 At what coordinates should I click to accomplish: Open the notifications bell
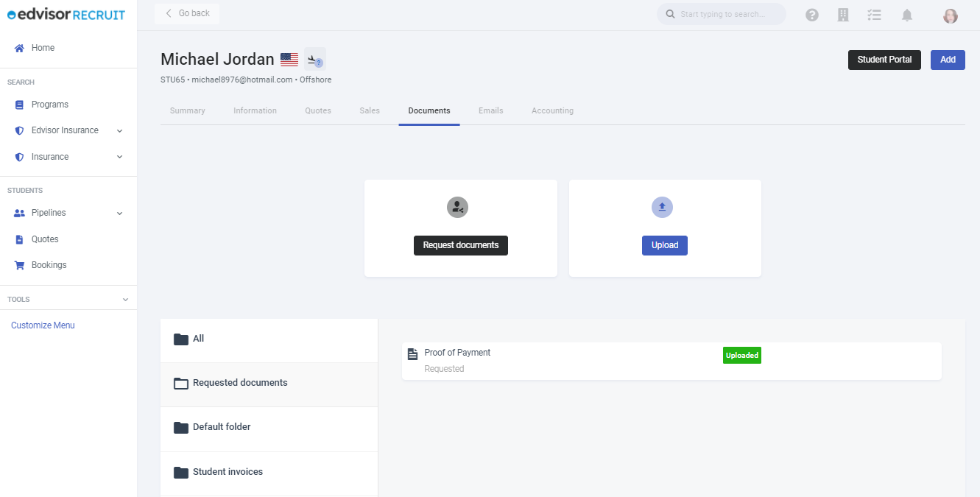tap(907, 15)
